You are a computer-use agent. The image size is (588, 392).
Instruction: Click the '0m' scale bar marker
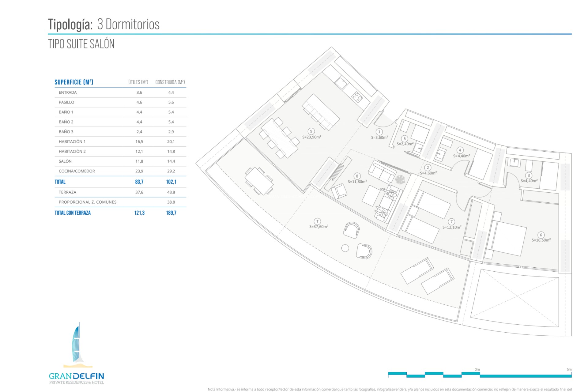[477, 369]
